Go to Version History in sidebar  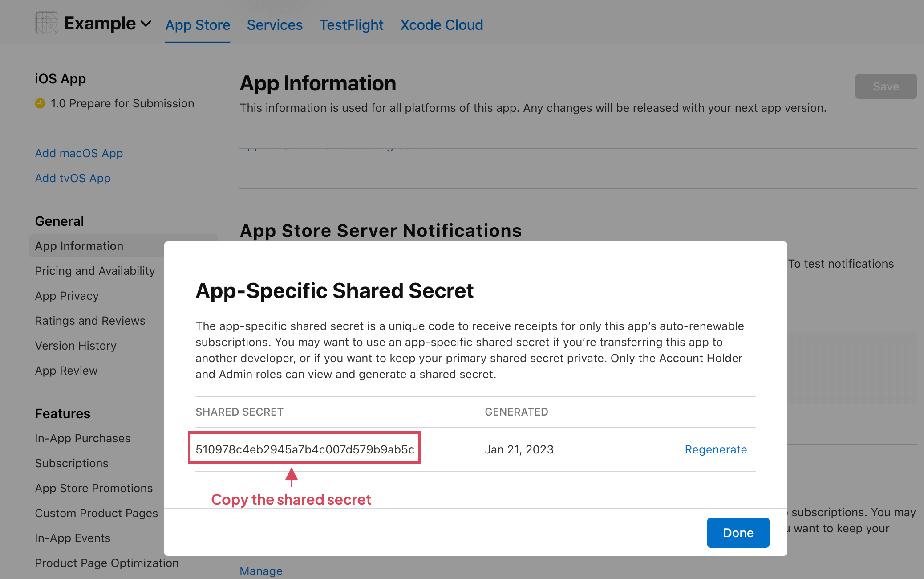pos(76,346)
